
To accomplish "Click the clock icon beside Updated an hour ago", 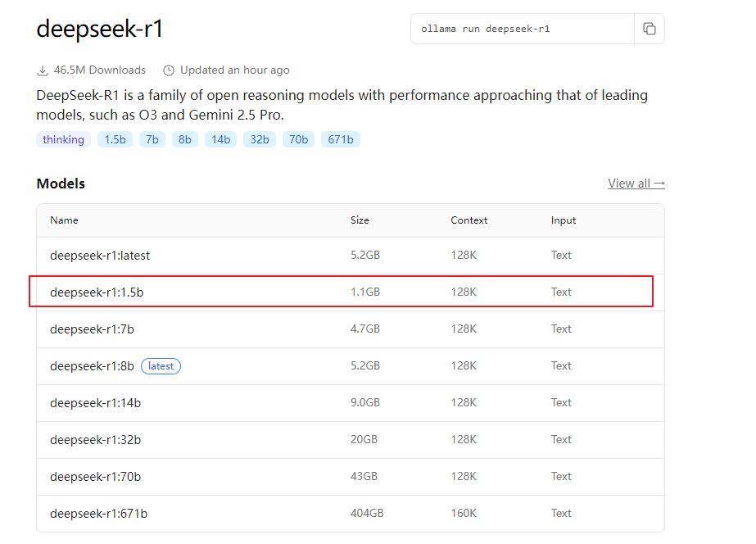I will point(168,70).
